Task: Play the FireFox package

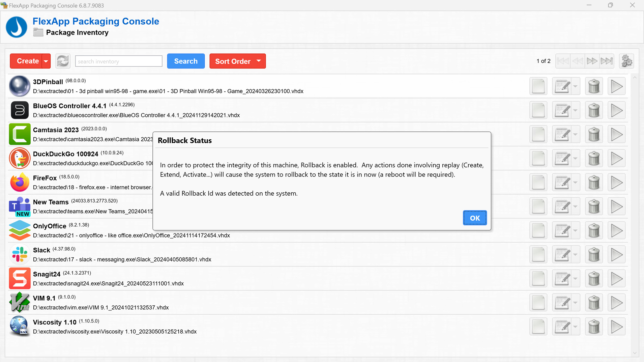Action: coord(617,183)
